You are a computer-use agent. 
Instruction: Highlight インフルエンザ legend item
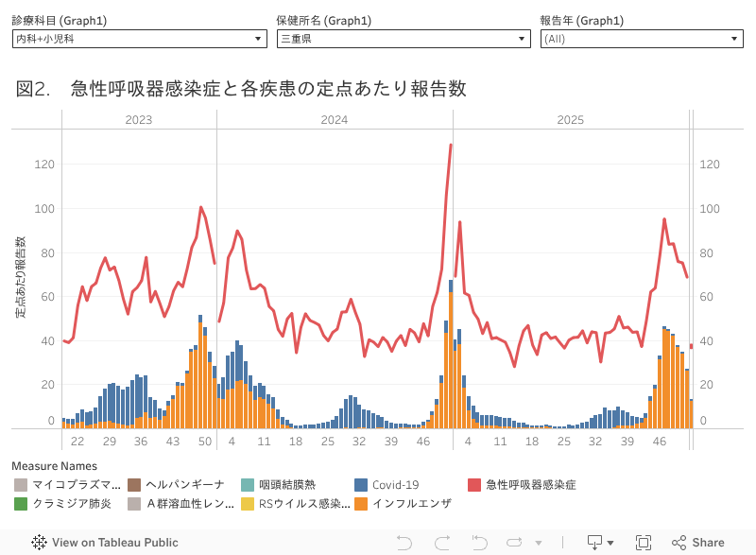[411, 504]
